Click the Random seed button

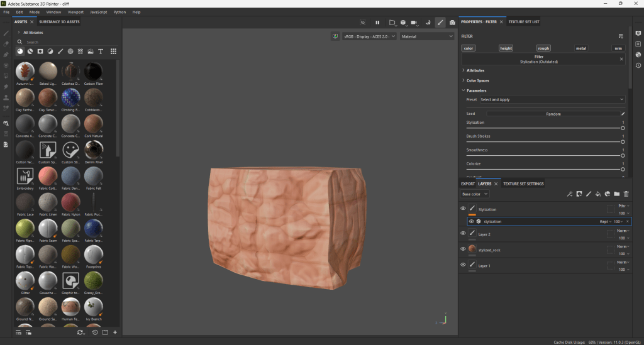553,114
